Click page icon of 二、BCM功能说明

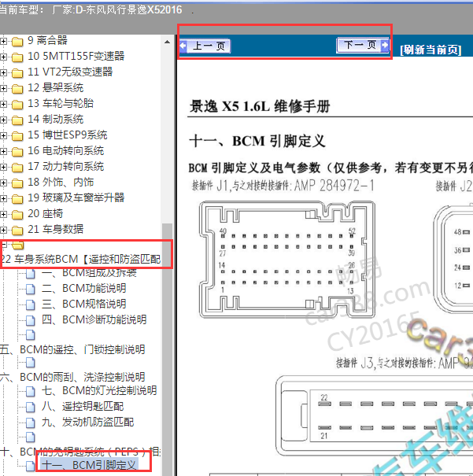(x=31, y=289)
